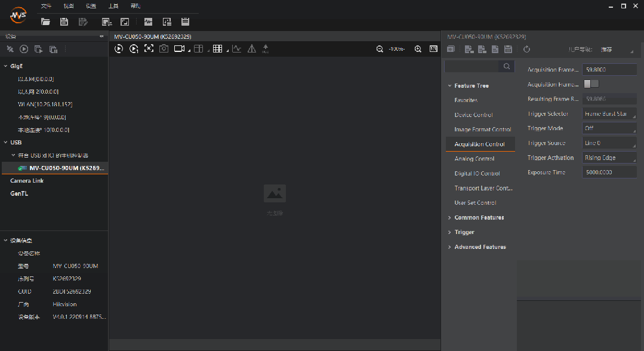Start continuous grabbing with the play icon
The image size is (644, 351).
click(119, 49)
